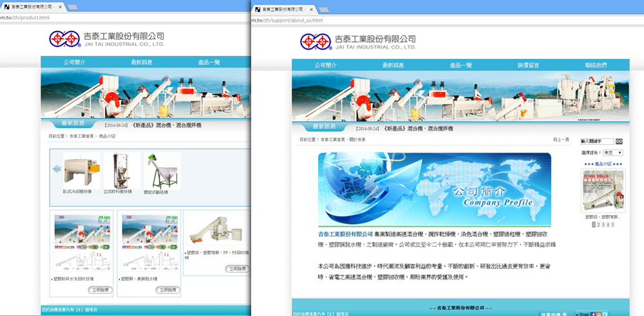
Task: Click favicon of the right browser tab
Action: (x=257, y=9)
